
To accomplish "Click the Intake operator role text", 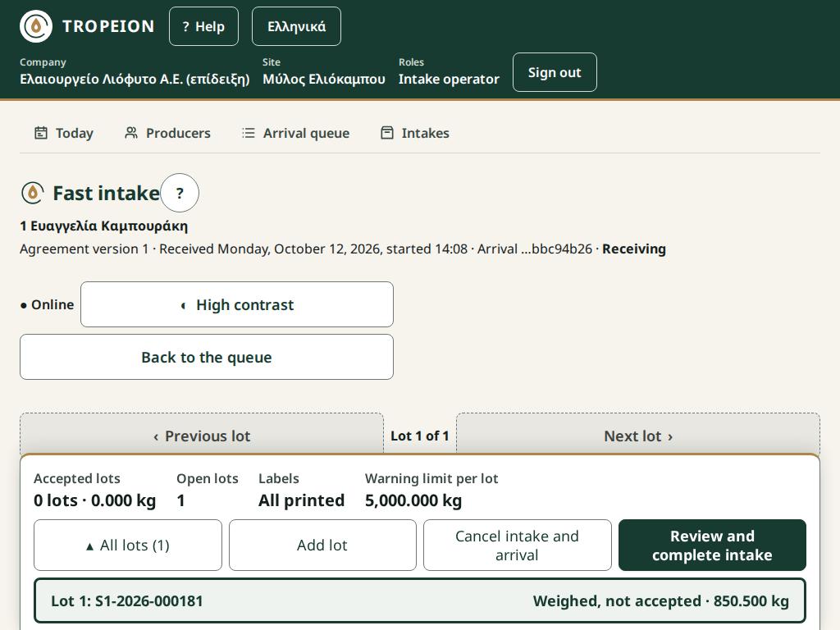I will [449, 80].
